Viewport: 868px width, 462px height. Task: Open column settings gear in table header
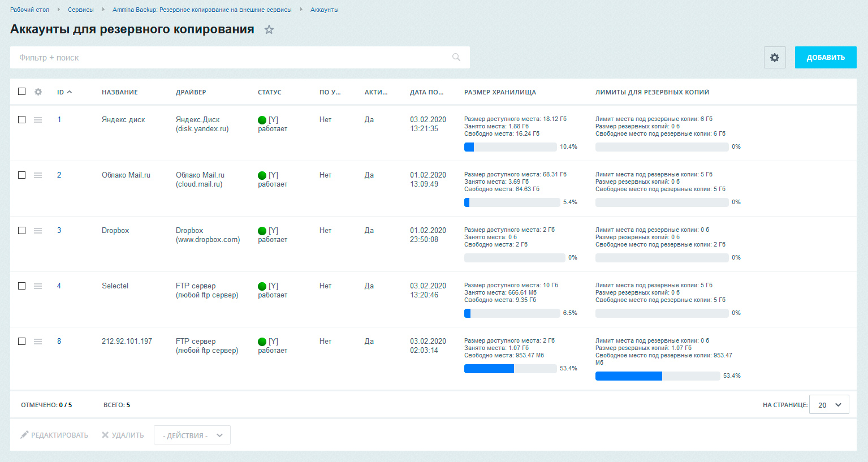coord(38,92)
